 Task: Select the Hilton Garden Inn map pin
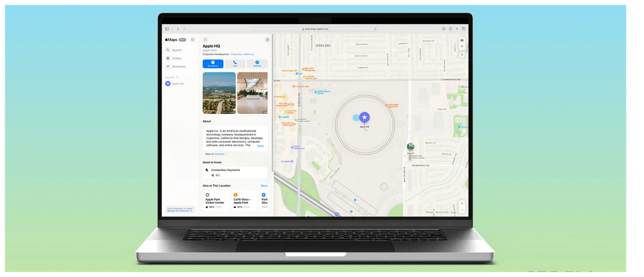coord(292,148)
